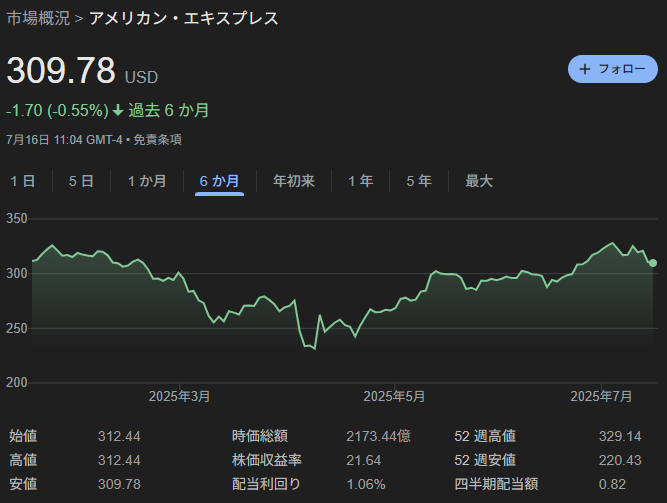
Task: Click the 309.78 USD price
Action: pyautogui.click(x=82, y=71)
